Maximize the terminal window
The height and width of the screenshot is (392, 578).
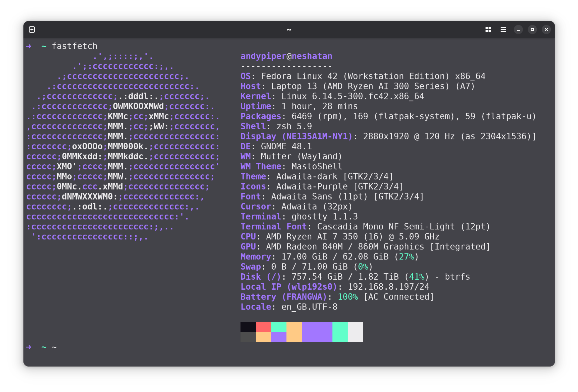(532, 30)
